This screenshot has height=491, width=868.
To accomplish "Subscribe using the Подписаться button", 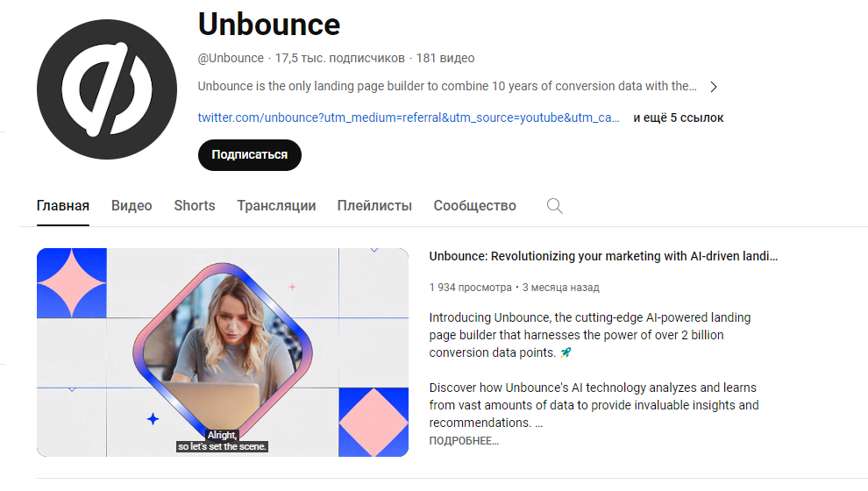I will [249, 154].
